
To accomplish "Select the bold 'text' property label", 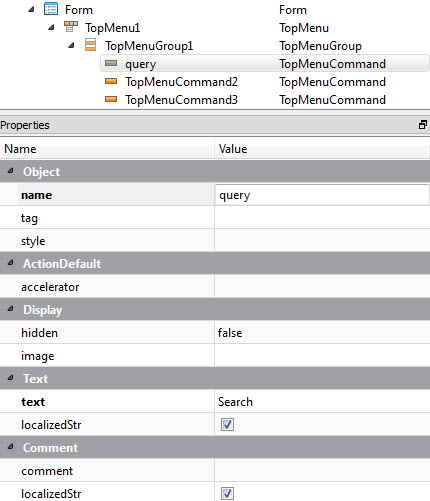I will click(x=33, y=402).
